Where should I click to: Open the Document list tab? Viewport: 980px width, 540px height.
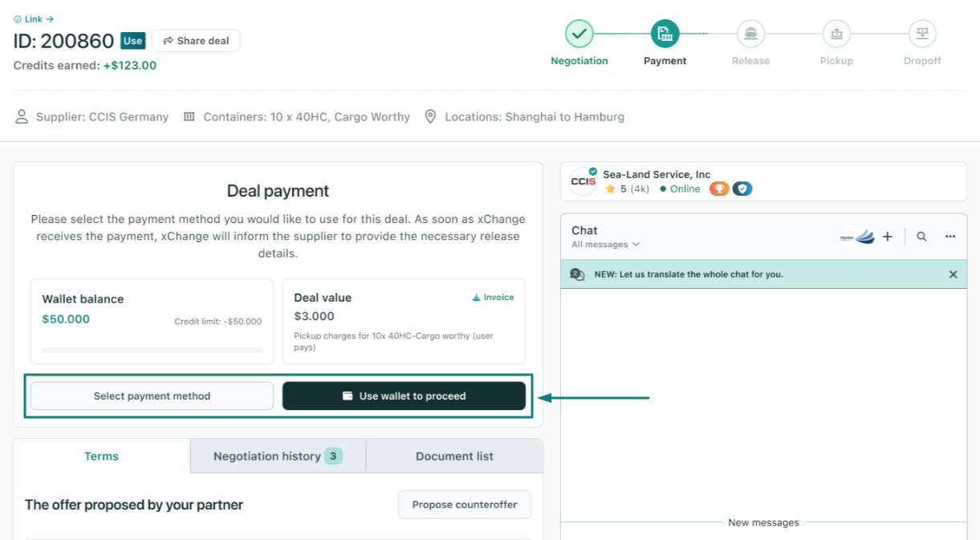pyautogui.click(x=454, y=456)
